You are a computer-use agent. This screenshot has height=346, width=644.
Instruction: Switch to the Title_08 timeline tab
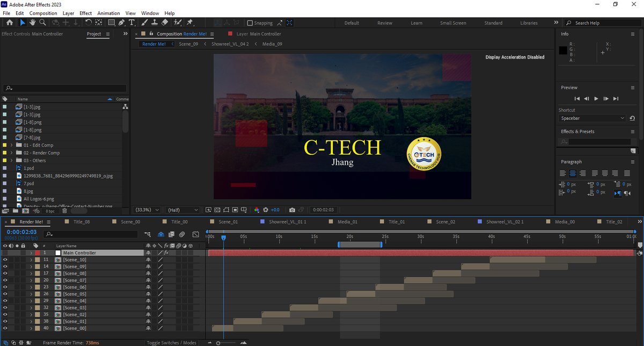coord(82,222)
